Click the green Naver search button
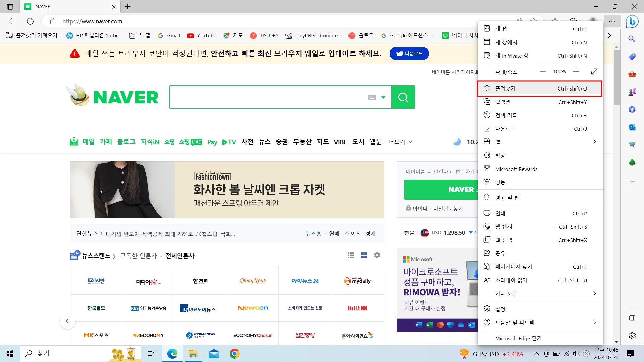 403,97
